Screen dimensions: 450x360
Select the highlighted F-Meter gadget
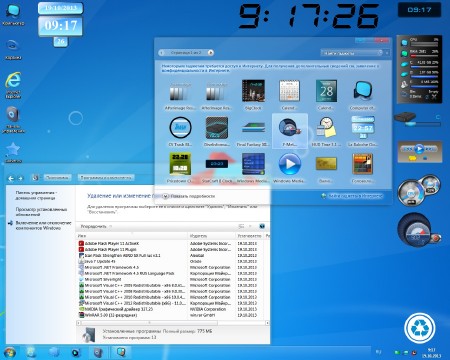[290, 131]
